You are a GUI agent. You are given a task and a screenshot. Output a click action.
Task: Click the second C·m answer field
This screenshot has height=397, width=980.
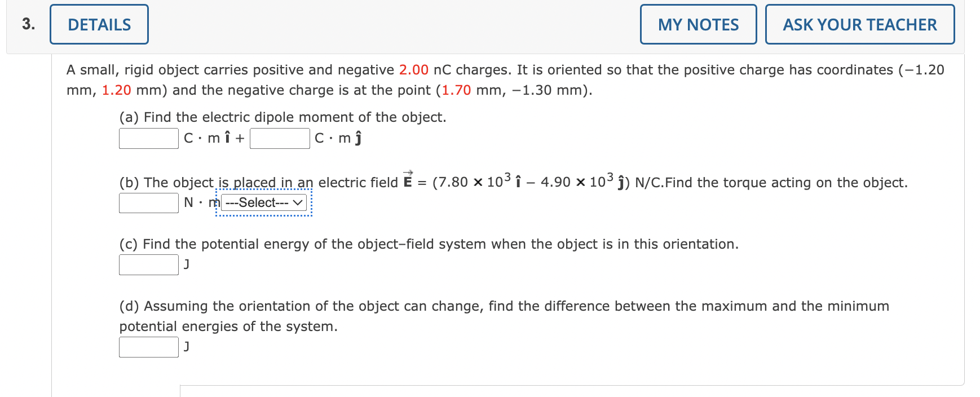click(279, 138)
